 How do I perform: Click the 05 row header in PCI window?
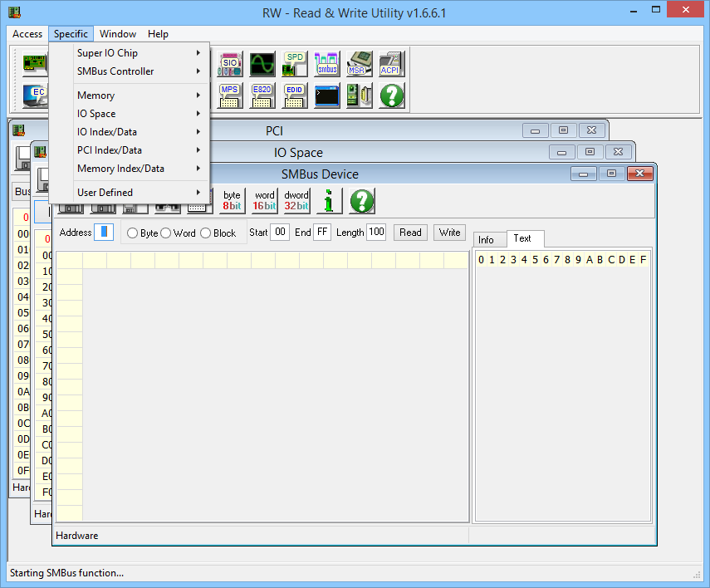[x=22, y=312]
